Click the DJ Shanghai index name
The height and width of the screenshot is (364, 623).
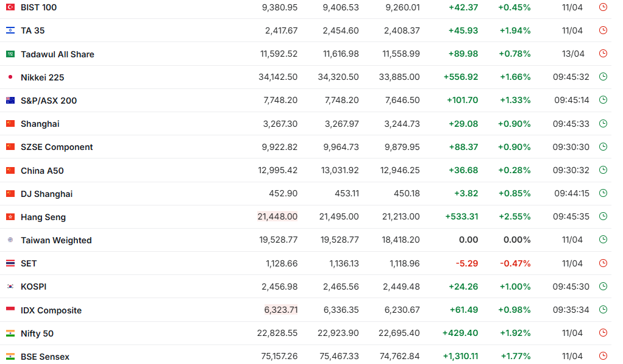coord(46,194)
